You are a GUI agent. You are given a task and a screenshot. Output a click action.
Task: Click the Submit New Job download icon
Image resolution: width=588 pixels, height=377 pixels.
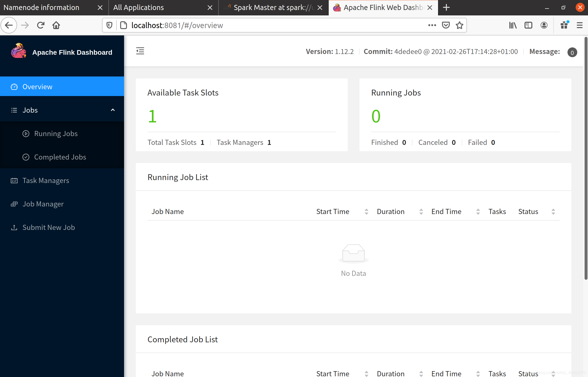[14, 227]
